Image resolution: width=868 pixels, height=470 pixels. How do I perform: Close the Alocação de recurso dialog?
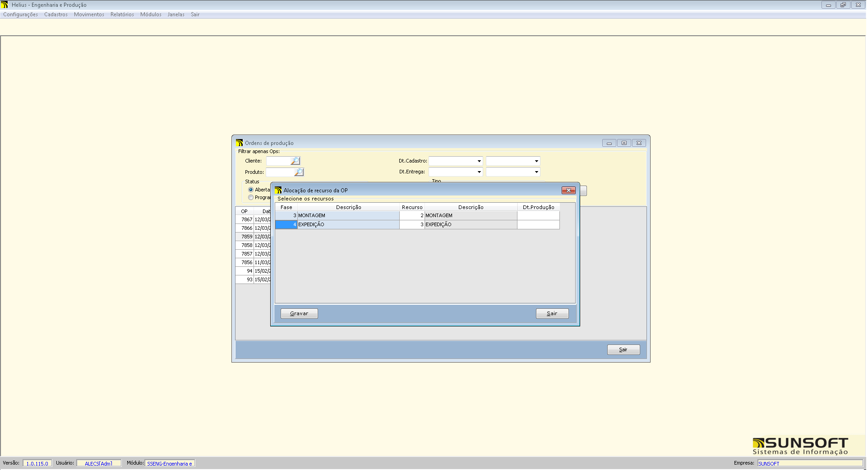[568, 190]
